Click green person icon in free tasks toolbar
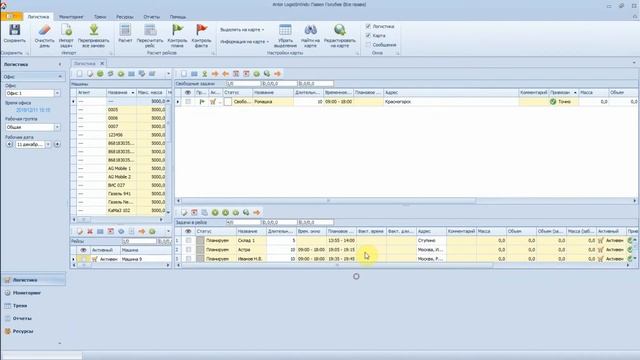The width and height of the screenshot is (640, 360). tap(204, 74)
